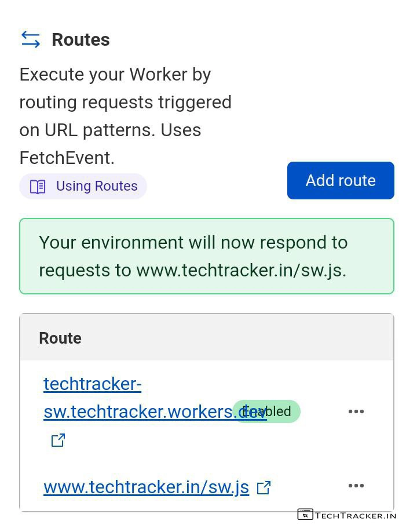Click the Route column header
This screenshot has height=532, width=417.
pyautogui.click(x=60, y=338)
